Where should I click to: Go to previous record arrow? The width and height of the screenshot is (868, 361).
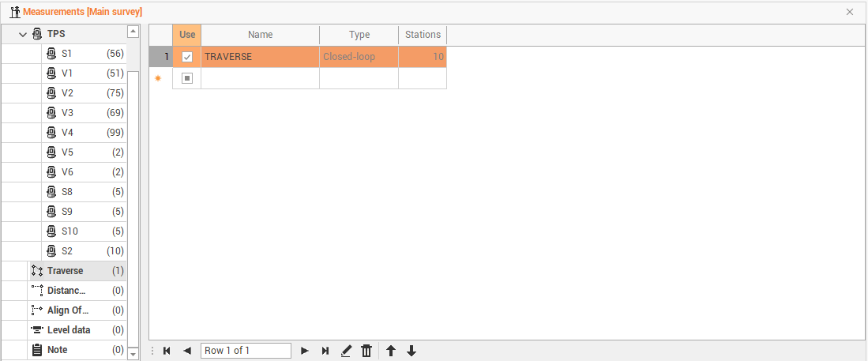coord(187,351)
